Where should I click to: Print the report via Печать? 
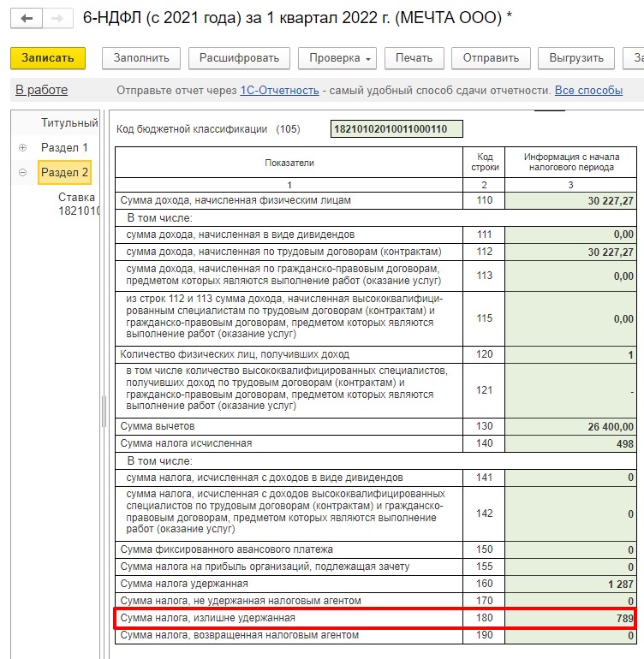click(414, 58)
